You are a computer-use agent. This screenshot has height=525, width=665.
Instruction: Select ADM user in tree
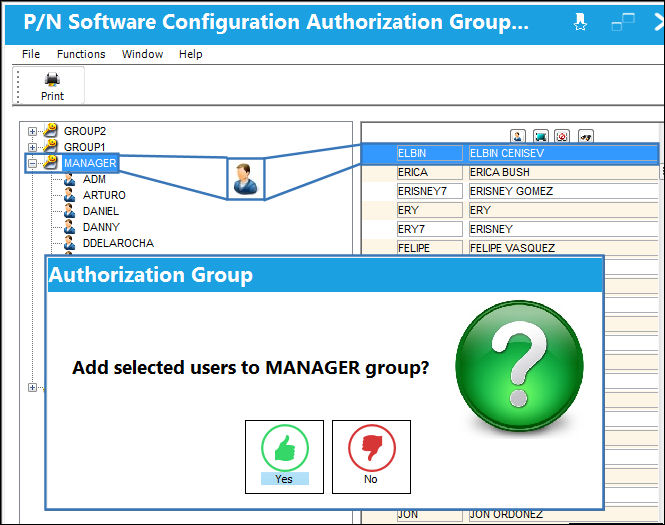coord(94,179)
